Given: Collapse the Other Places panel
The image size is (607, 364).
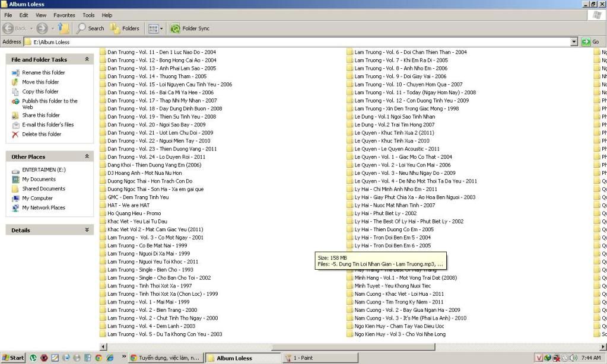Looking at the screenshot, I should tap(87, 157).
